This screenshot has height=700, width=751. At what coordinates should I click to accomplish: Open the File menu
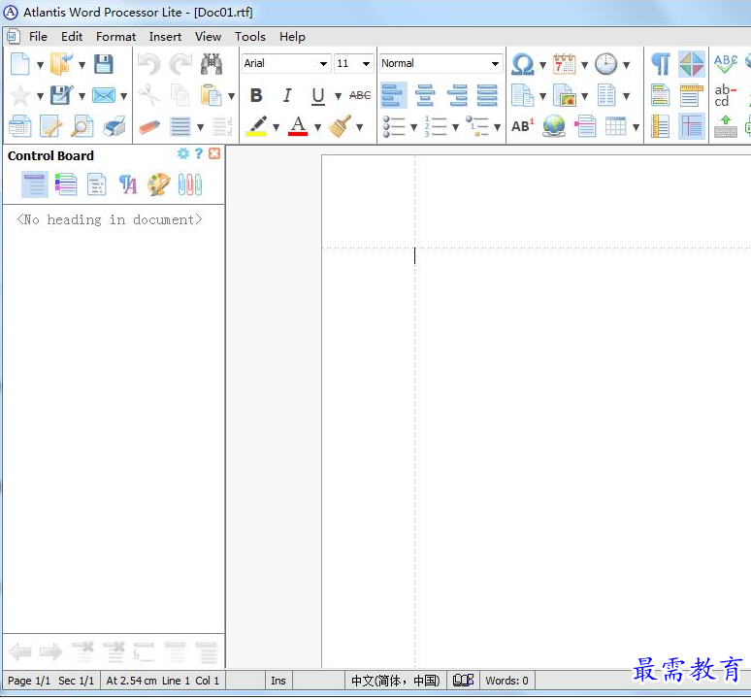click(x=38, y=37)
